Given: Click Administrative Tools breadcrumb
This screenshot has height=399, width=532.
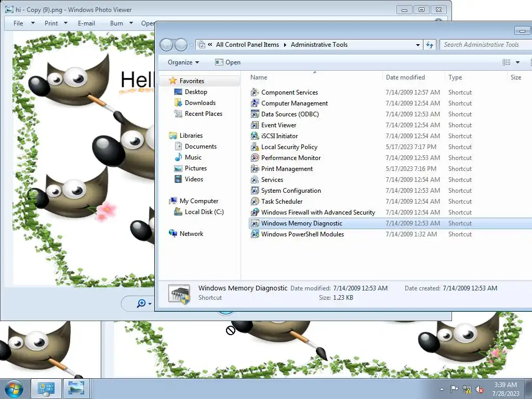Looking at the screenshot, I should [x=320, y=45].
